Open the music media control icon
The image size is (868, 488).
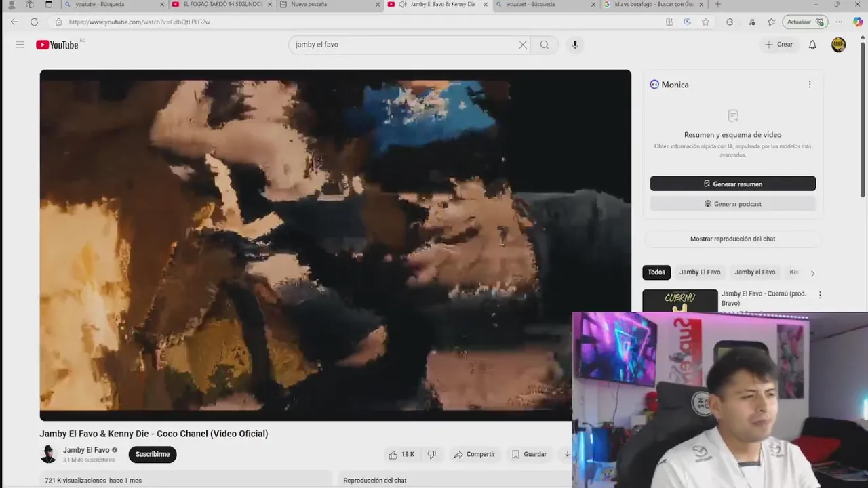click(x=752, y=22)
